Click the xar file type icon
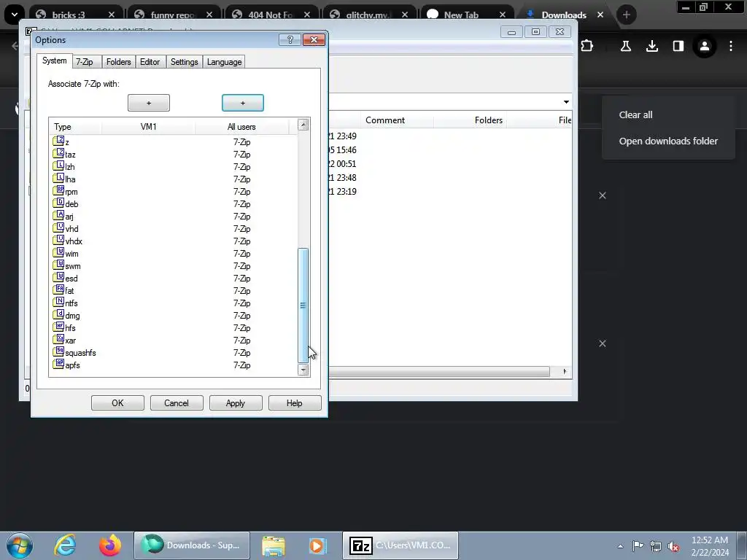This screenshot has width=747, height=560. 58,340
